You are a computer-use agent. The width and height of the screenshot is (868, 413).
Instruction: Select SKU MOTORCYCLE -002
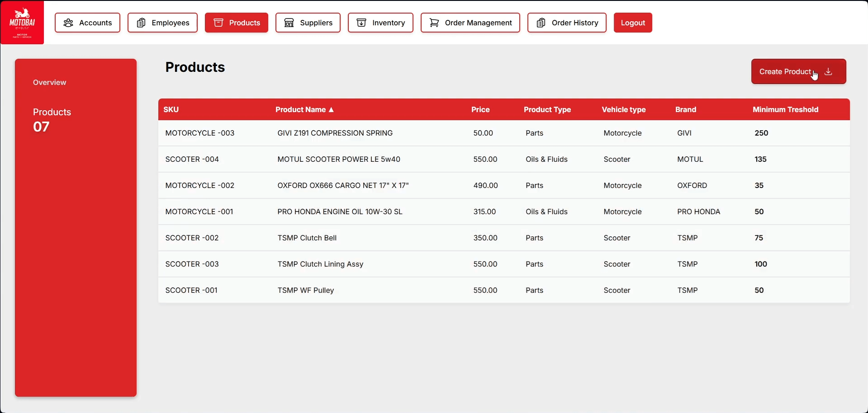click(x=200, y=185)
